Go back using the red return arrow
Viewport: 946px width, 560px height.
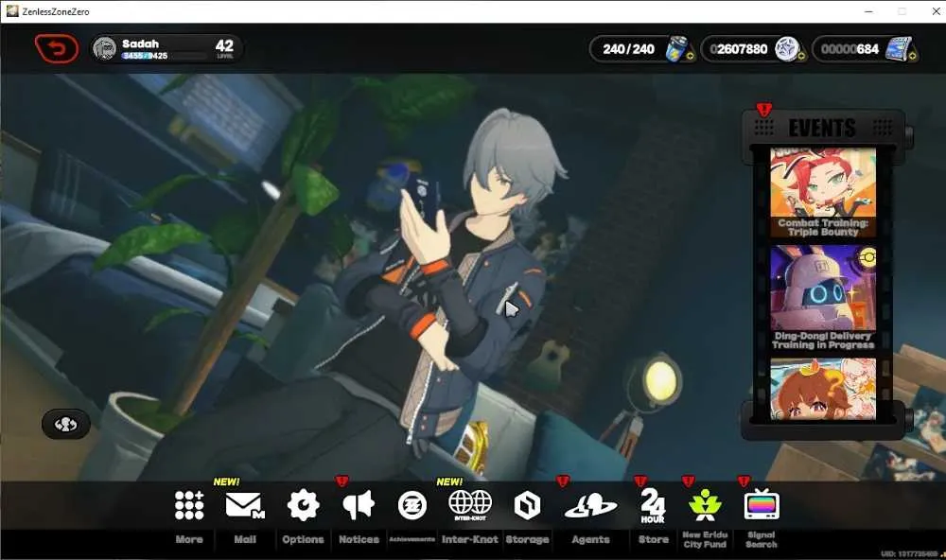(57, 49)
